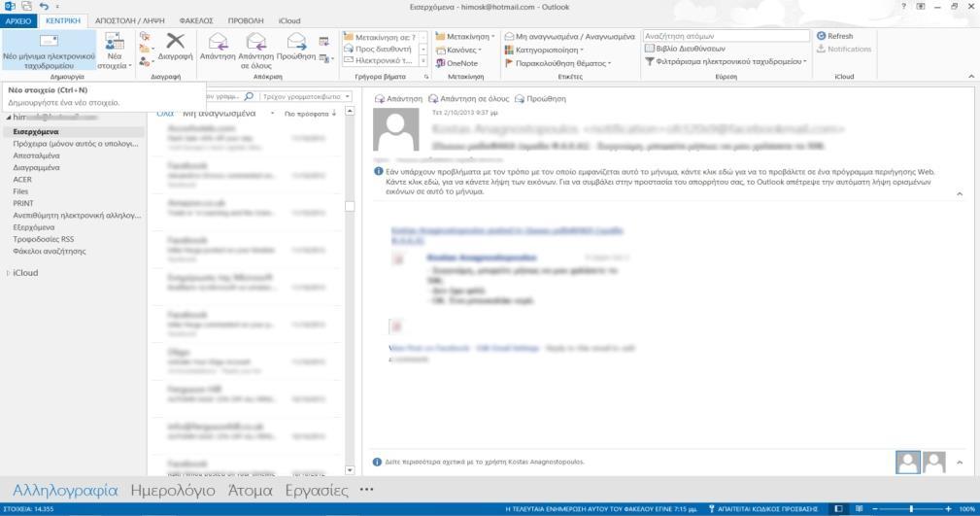This screenshot has width=980, height=516.
Task: Filter list by Μη αναγνωσμένα (Unread)
Action: coord(219,113)
